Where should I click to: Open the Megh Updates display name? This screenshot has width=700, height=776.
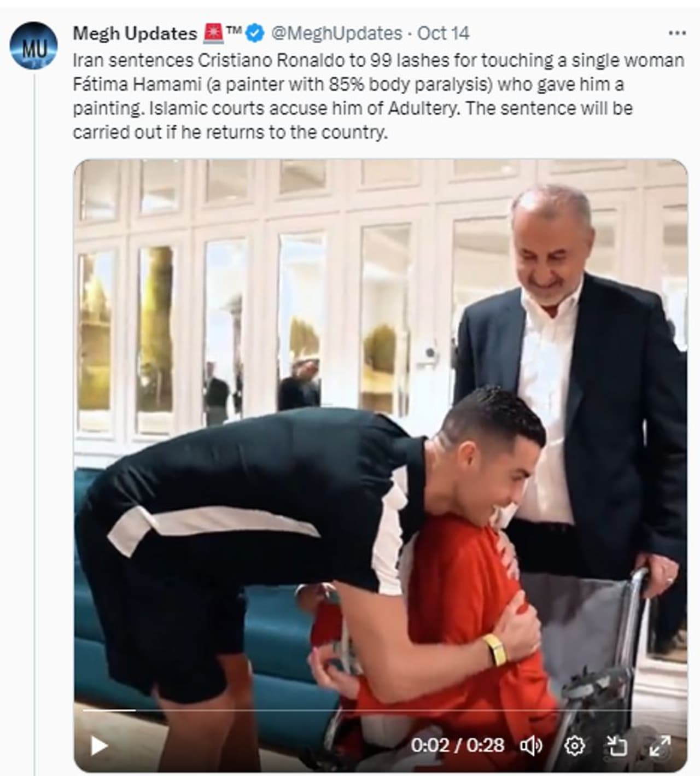(135, 33)
